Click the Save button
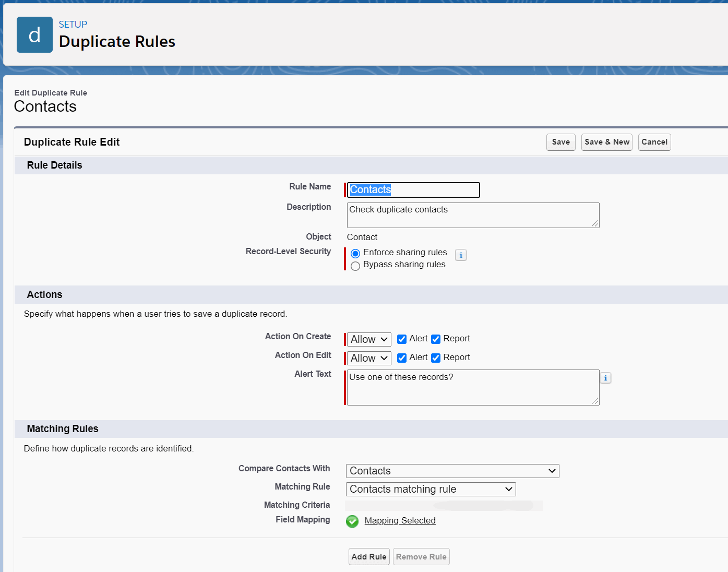The width and height of the screenshot is (728, 572). [560, 142]
